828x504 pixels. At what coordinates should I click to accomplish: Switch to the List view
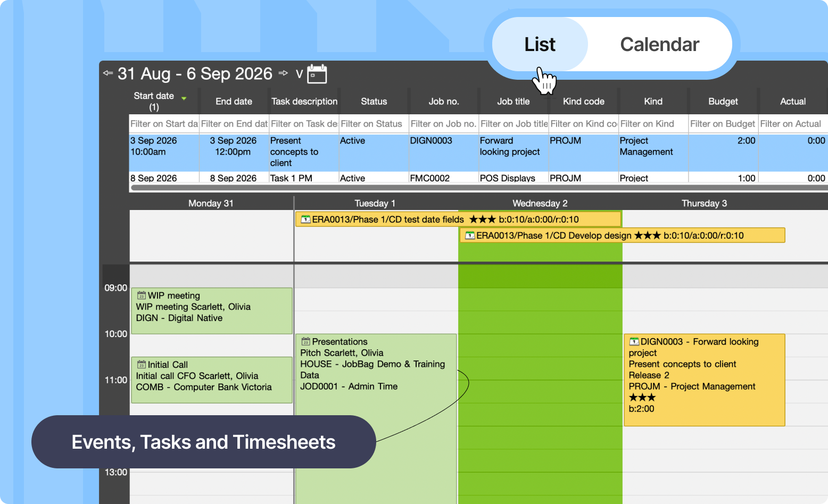(540, 44)
